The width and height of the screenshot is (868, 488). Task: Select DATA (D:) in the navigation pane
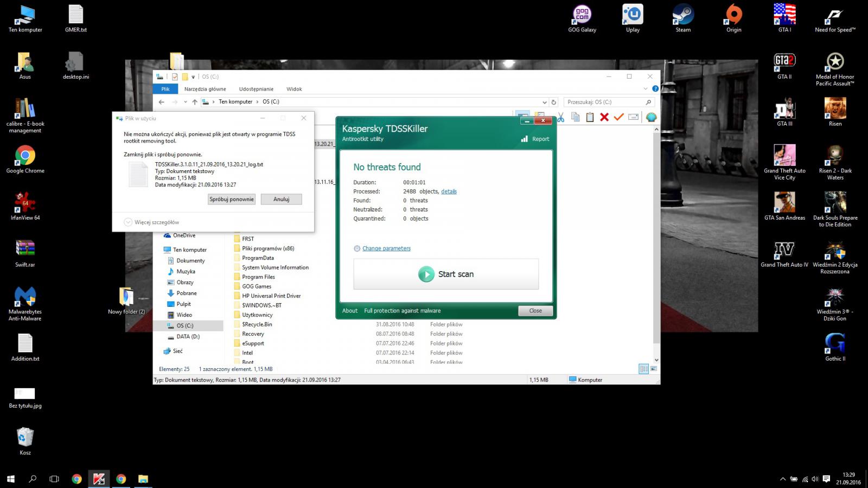(188, 337)
